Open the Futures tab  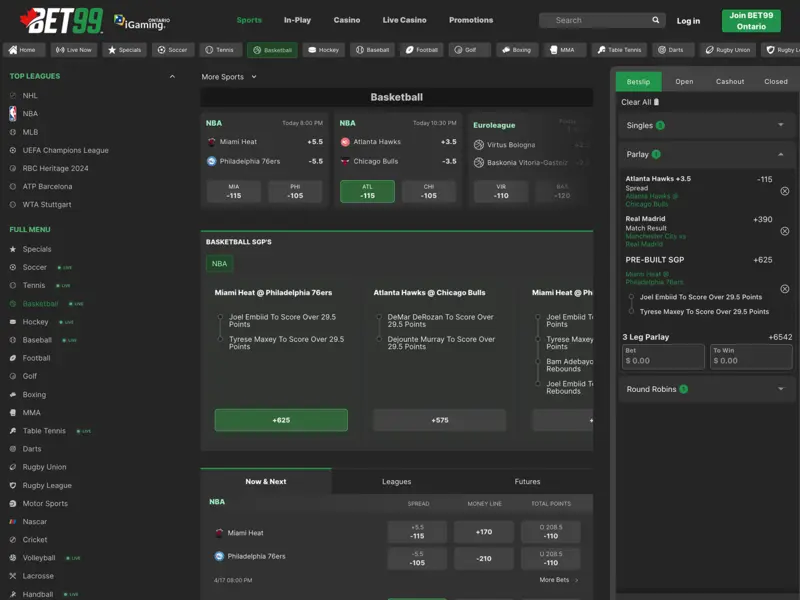click(527, 482)
